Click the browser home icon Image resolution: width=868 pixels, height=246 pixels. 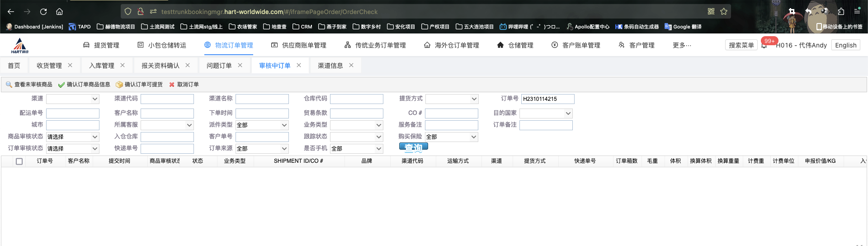click(x=59, y=12)
